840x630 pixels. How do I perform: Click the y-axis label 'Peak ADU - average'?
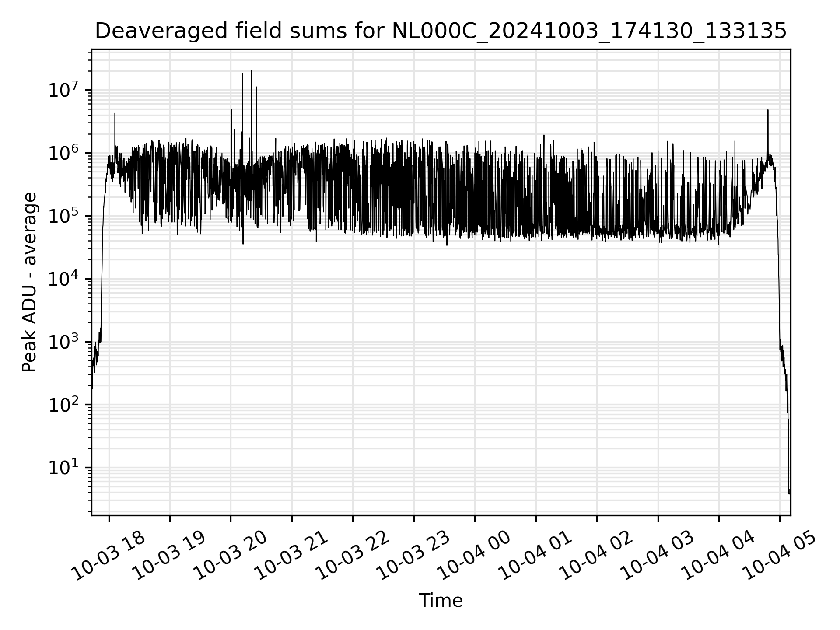(29, 282)
